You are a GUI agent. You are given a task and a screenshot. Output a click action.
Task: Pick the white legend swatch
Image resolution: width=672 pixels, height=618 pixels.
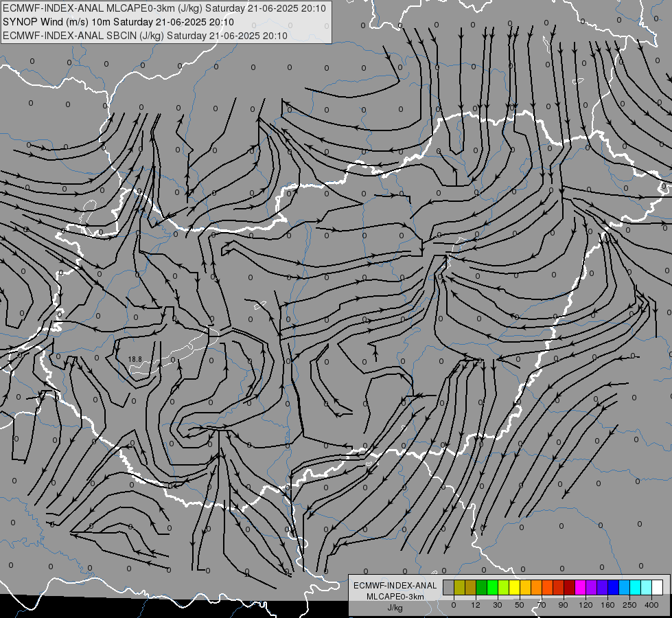(x=658, y=587)
